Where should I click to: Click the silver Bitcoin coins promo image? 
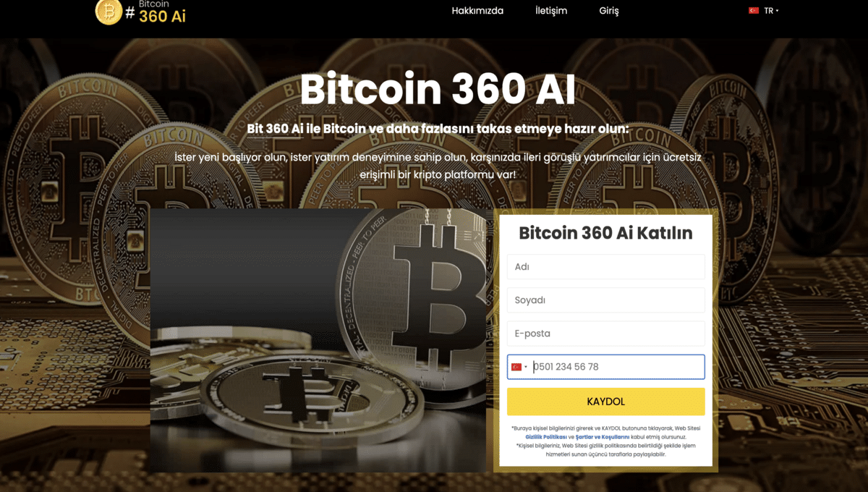[318, 340]
